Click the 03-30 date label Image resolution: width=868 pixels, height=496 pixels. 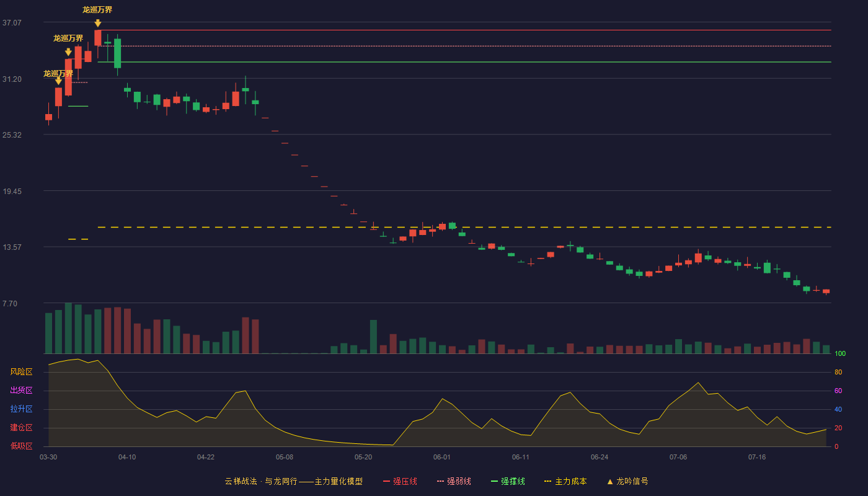pos(48,457)
